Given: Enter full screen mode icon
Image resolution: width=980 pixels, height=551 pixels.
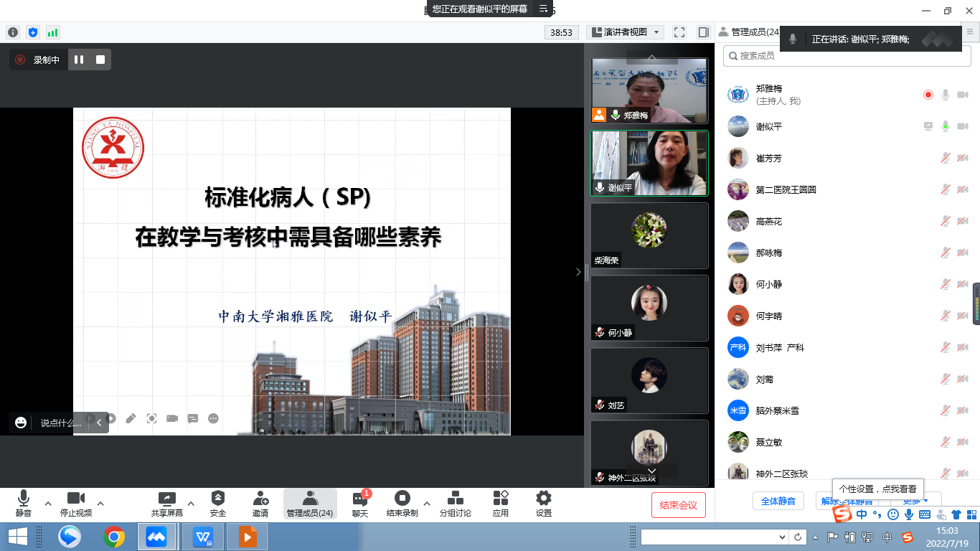Looking at the screenshot, I should tap(679, 32).
